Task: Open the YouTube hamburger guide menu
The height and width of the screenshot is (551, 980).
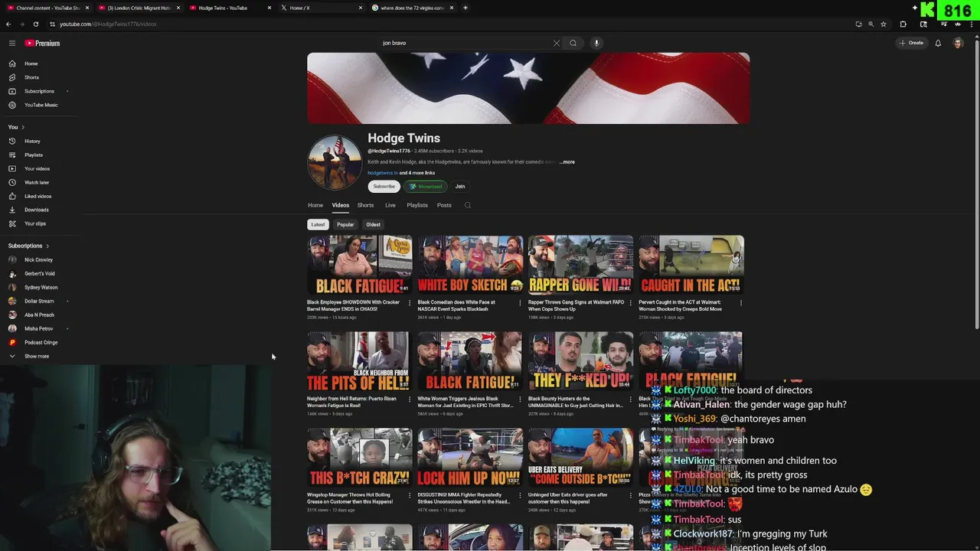Action: point(12,44)
